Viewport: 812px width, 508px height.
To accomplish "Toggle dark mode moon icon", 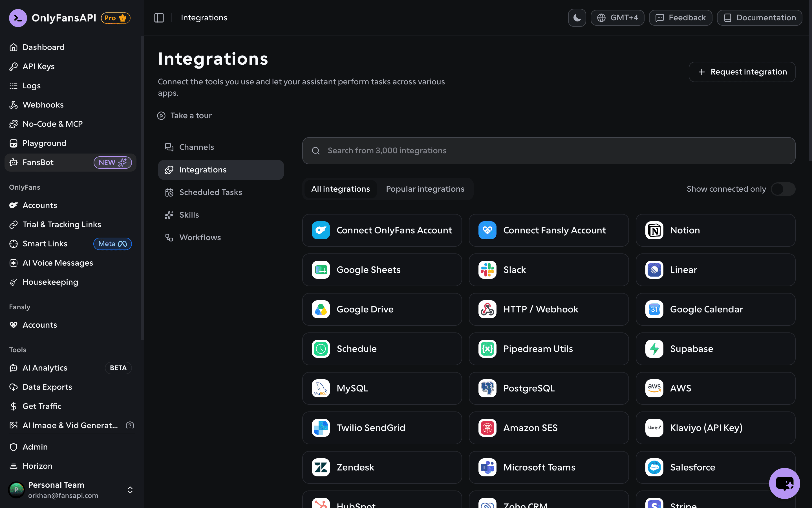I will [x=577, y=18].
